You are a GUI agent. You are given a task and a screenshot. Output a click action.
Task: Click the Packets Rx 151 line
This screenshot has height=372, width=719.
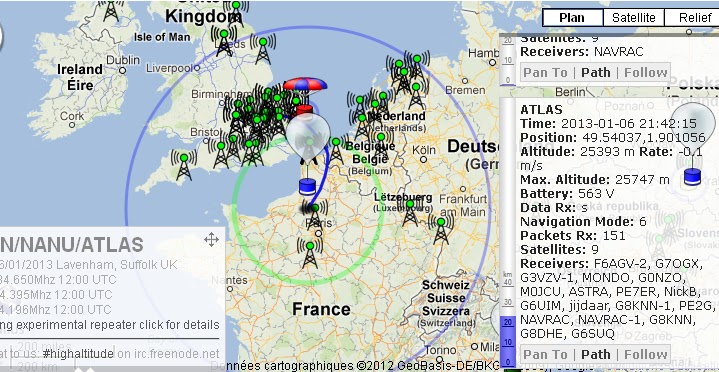click(573, 235)
